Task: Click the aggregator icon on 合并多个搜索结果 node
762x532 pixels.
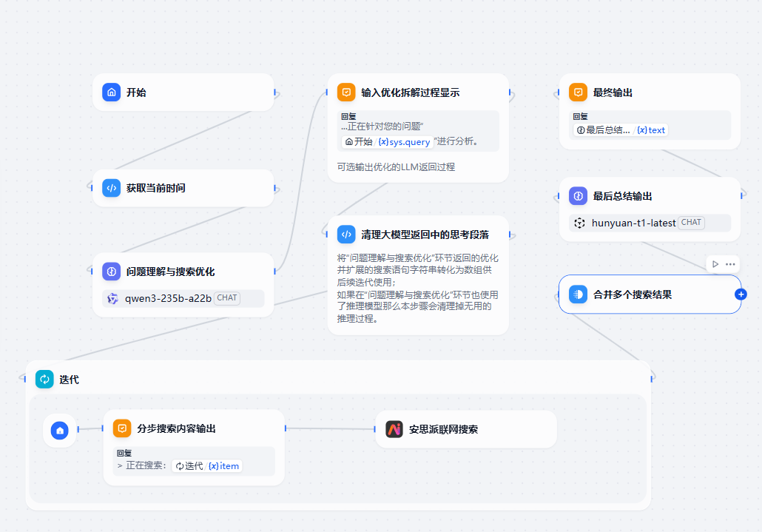Action: [x=578, y=294]
